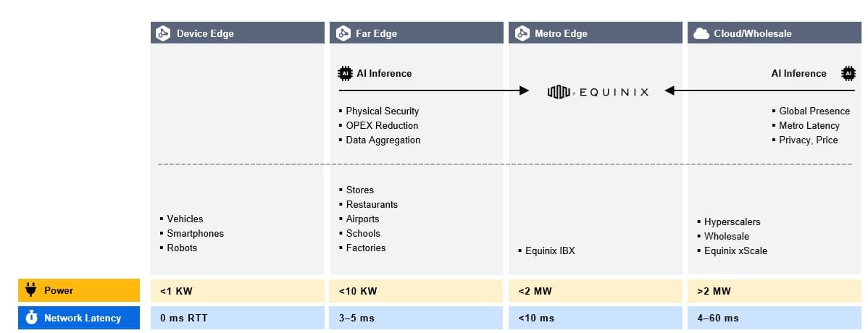Click the Metro Edge header icon
Viewport: 868px width, 333px height.
click(521, 33)
